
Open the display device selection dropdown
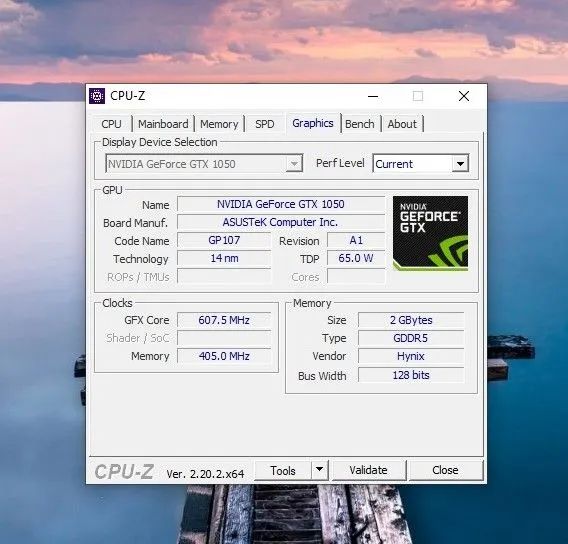(204, 164)
